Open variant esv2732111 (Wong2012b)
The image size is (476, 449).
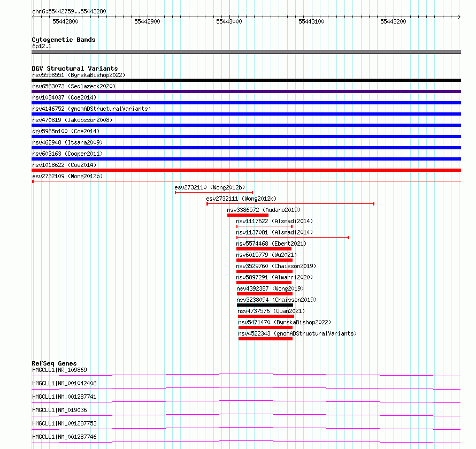coord(241,199)
